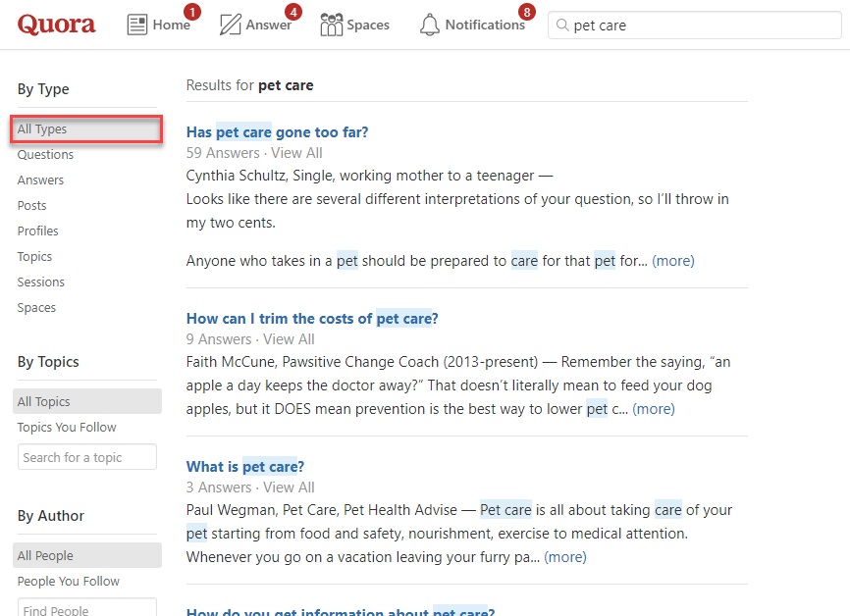Click the 'By Type' heading
Screen dimensions: 850x616
[x=43, y=89]
